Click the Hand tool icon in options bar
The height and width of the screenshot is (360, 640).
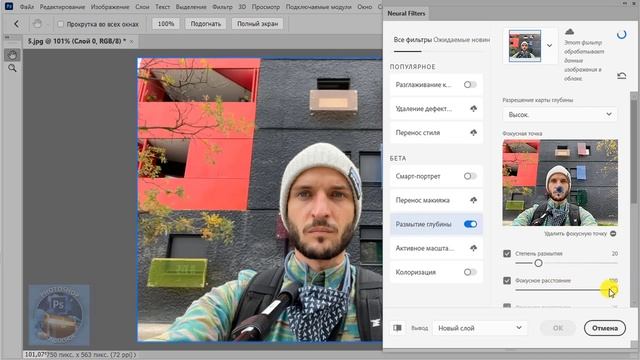tap(37, 24)
